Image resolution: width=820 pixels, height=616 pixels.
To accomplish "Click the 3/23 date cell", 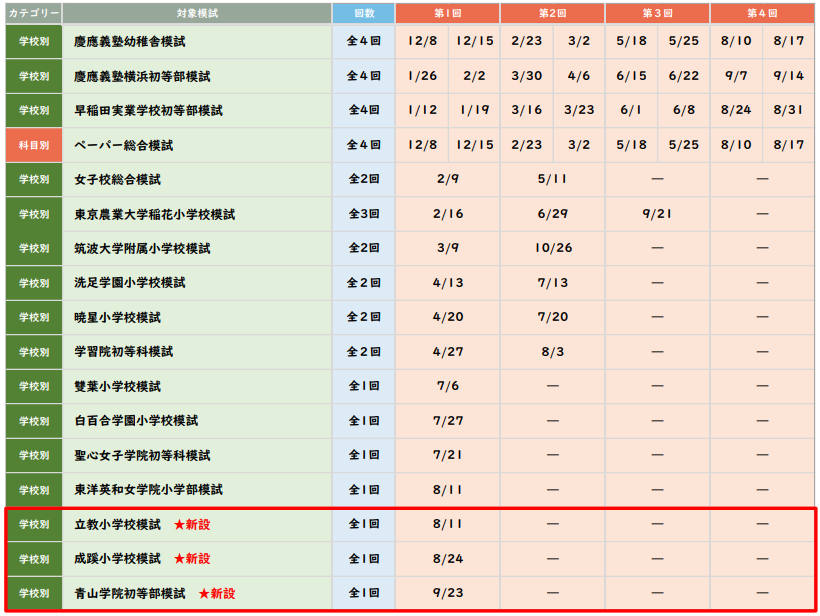I will [x=579, y=110].
